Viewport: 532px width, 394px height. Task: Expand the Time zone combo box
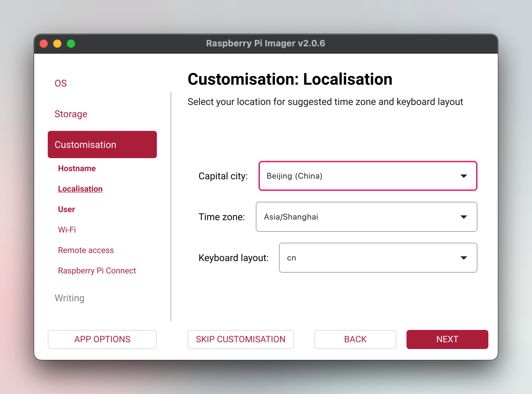(x=366, y=217)
